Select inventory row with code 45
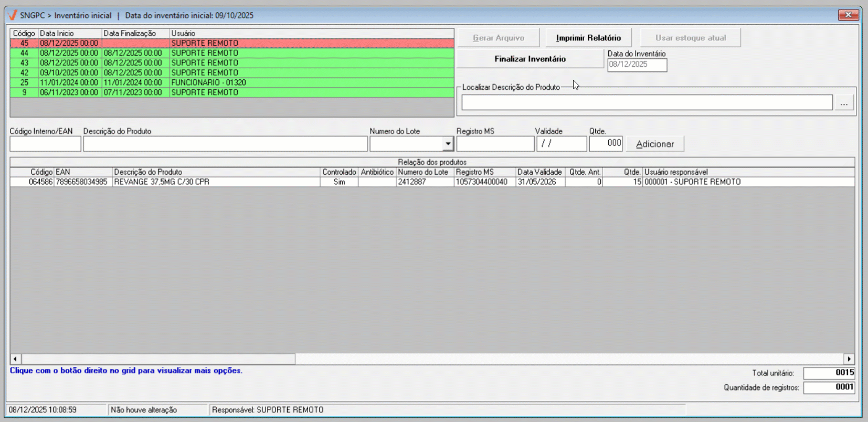The height and width of the screenshot is (422, 868). 231,43
